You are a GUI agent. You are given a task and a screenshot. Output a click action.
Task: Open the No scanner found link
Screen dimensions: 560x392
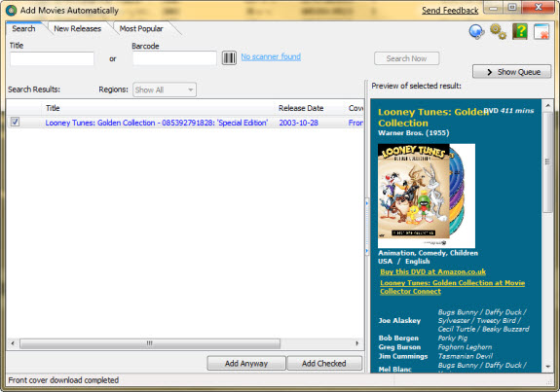click(271, 56)
